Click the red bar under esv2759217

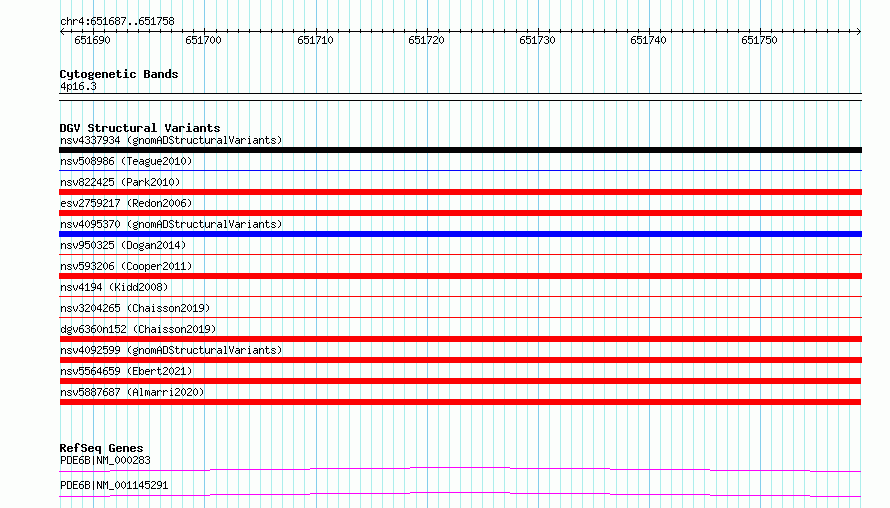[x=460, y=213]
